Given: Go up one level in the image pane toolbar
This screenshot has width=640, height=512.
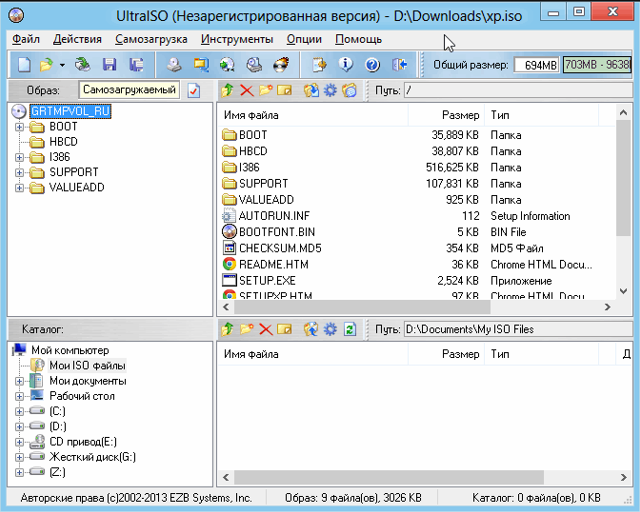Looking at the screenshot, I should pyautogui.click(x=227, y=90).
